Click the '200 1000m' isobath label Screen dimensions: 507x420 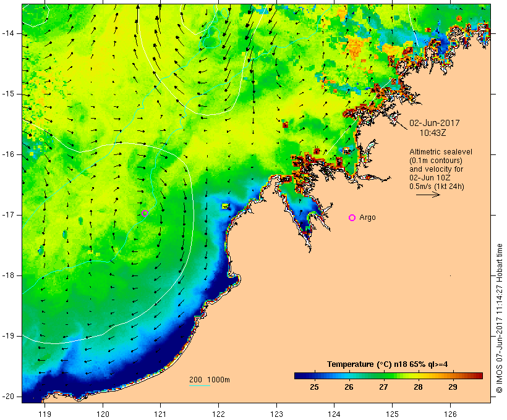pos(210,380)
